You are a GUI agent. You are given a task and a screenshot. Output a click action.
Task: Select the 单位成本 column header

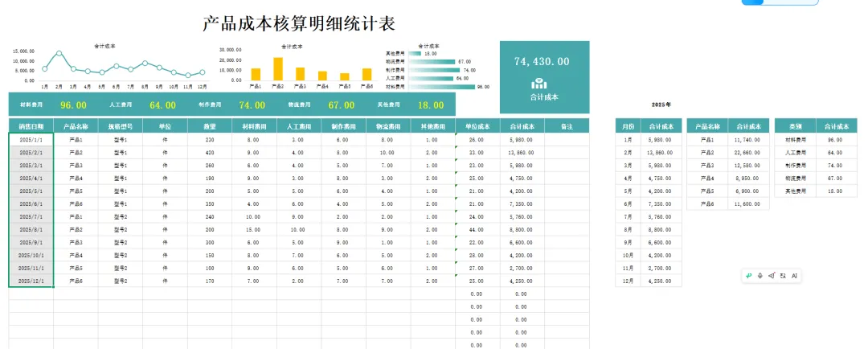[x=477, y=126]
